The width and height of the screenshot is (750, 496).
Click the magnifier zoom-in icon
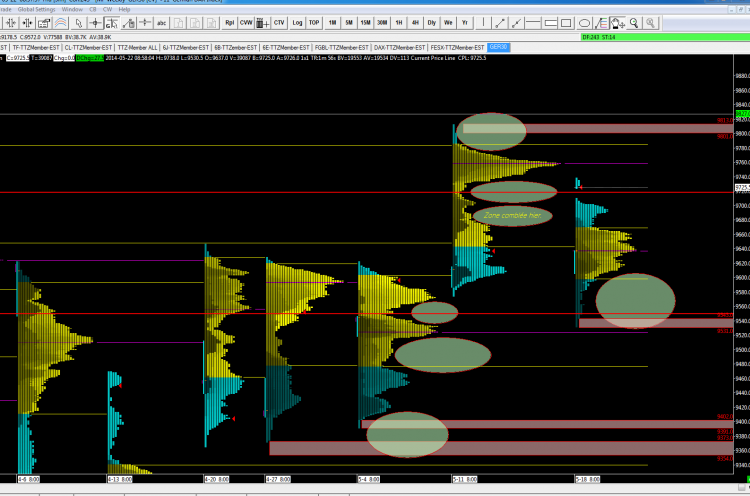[x=634, y=23]
